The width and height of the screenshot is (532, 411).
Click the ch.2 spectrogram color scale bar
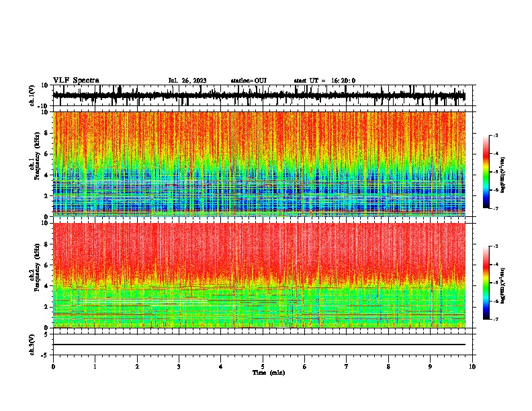[486, 283]
